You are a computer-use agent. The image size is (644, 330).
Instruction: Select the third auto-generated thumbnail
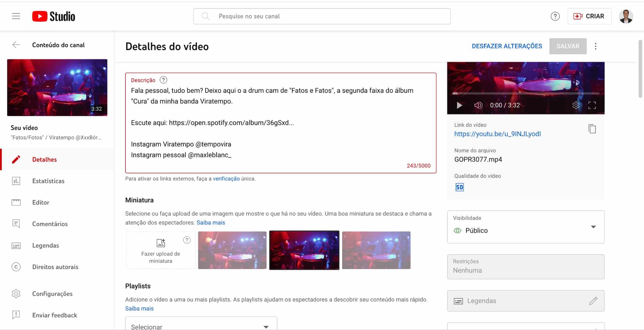376,250
